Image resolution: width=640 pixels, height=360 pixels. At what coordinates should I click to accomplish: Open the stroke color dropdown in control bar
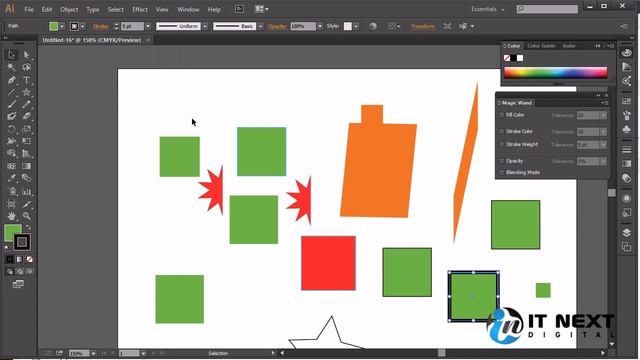[82, 26]
